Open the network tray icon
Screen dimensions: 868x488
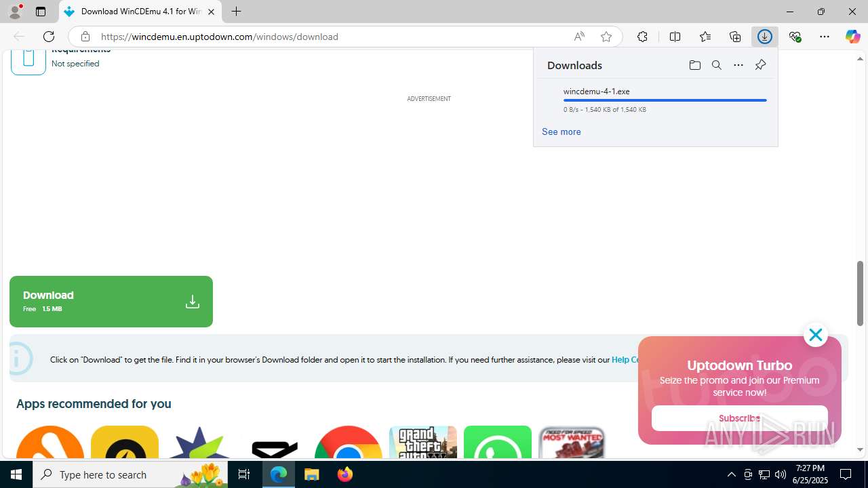[764, 474]
